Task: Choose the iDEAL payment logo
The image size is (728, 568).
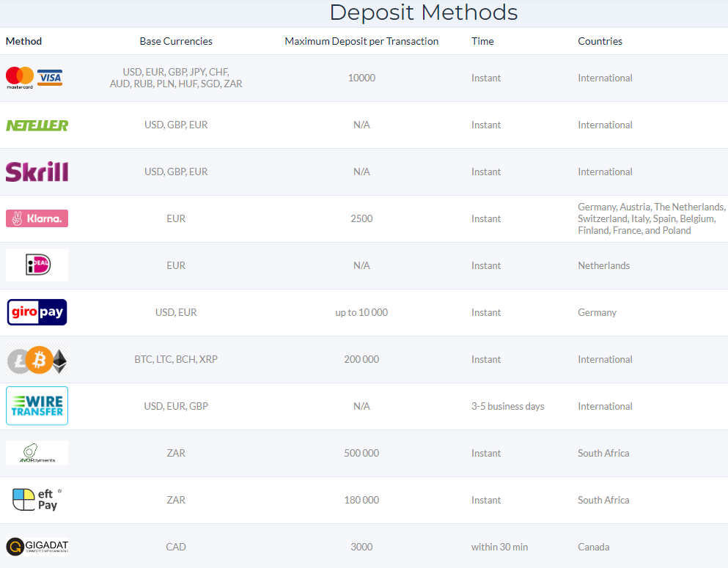Action: tap(37, 265)
